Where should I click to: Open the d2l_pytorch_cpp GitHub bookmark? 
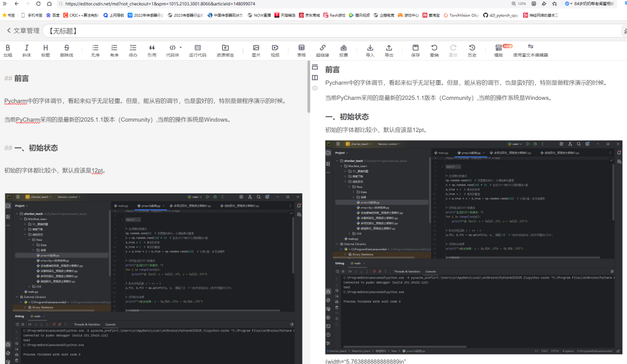pyautogui.click(x=501, y=15)
